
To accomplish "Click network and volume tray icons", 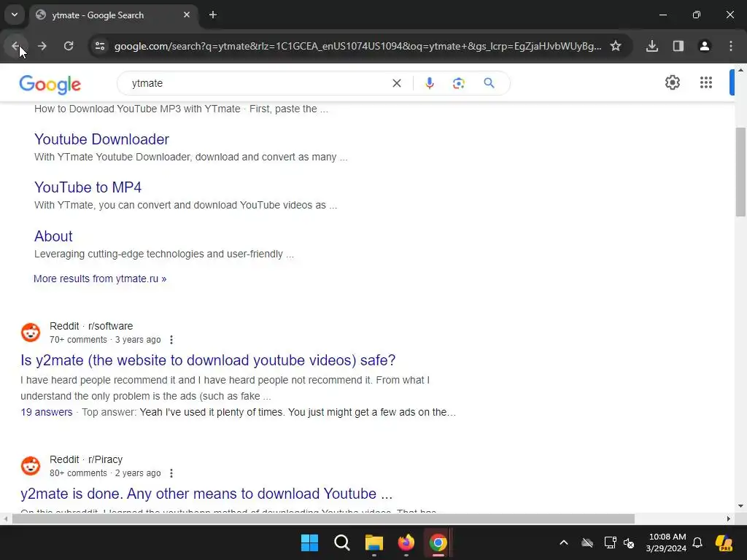I will coord(619,542).
